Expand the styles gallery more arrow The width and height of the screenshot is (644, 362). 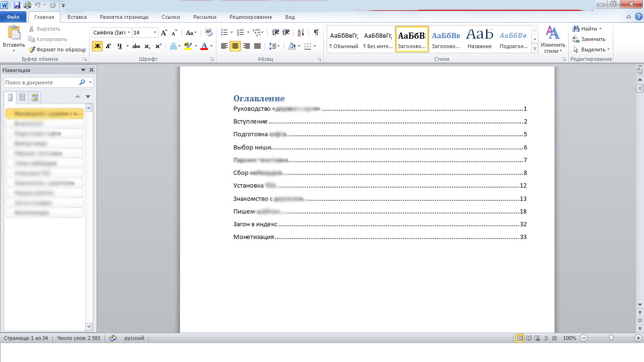click(x=535, y=49)
